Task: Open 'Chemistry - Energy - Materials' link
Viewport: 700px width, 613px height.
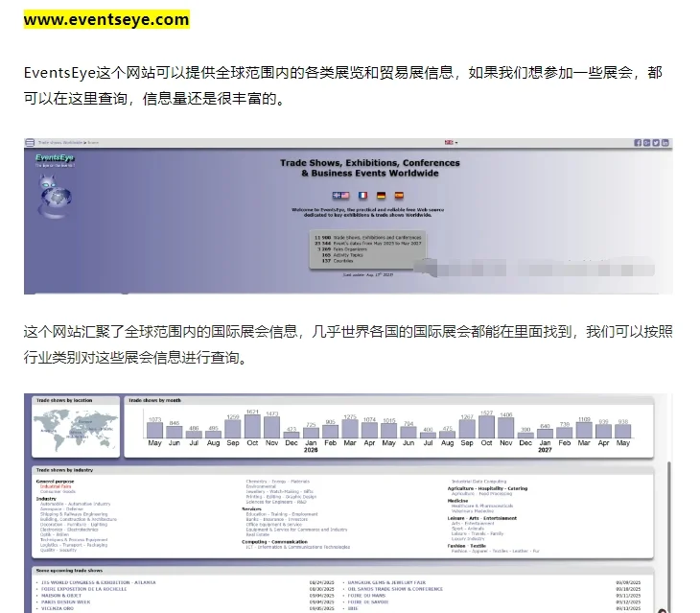Action: tap(278, 482)
